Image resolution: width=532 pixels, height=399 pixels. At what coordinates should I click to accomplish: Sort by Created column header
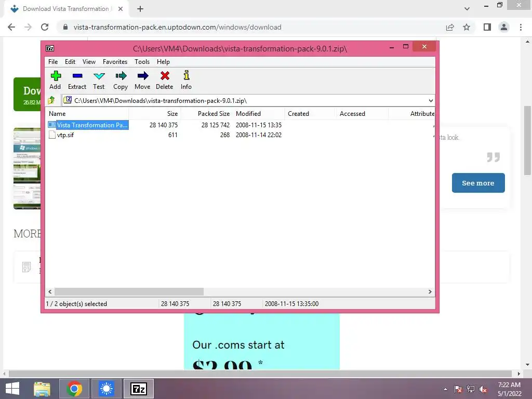310,114
